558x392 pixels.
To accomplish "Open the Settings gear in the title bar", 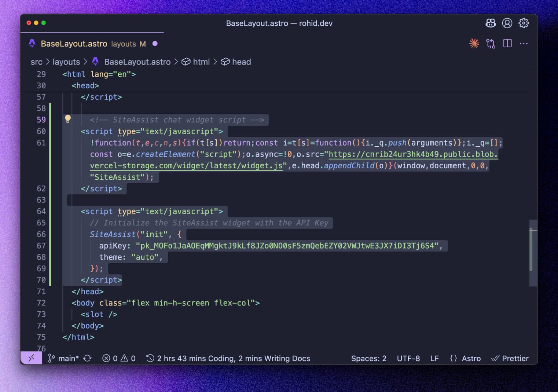I will click(x=524, y=23).
